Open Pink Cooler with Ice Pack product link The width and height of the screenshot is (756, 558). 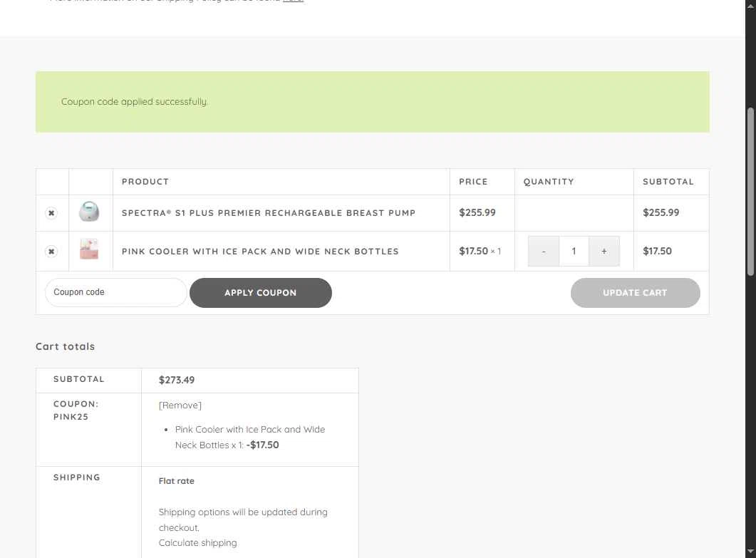(260, 252)
